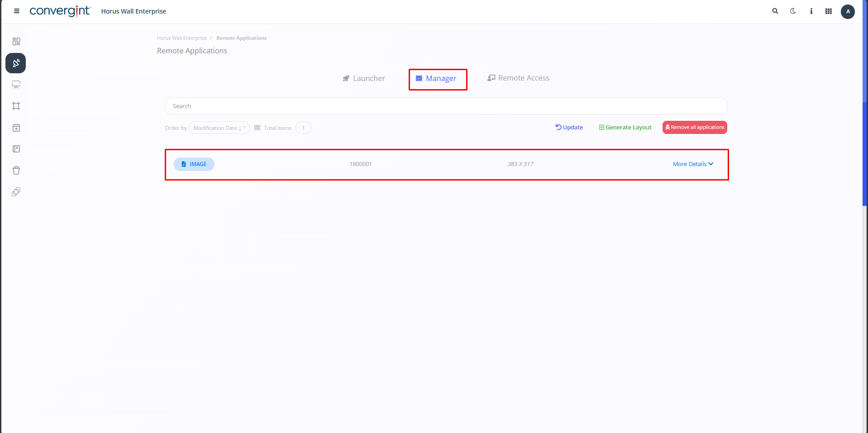This screenshot has height=433, width=868.
Task: Toggle dark mode with the moon icon
Action: [793, 11]
